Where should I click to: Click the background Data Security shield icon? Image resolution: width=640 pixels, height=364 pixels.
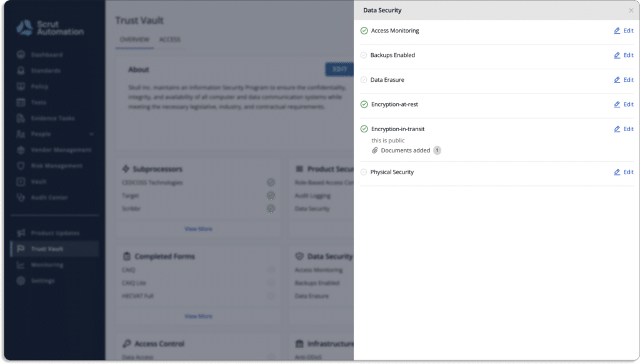pos(299,257)
